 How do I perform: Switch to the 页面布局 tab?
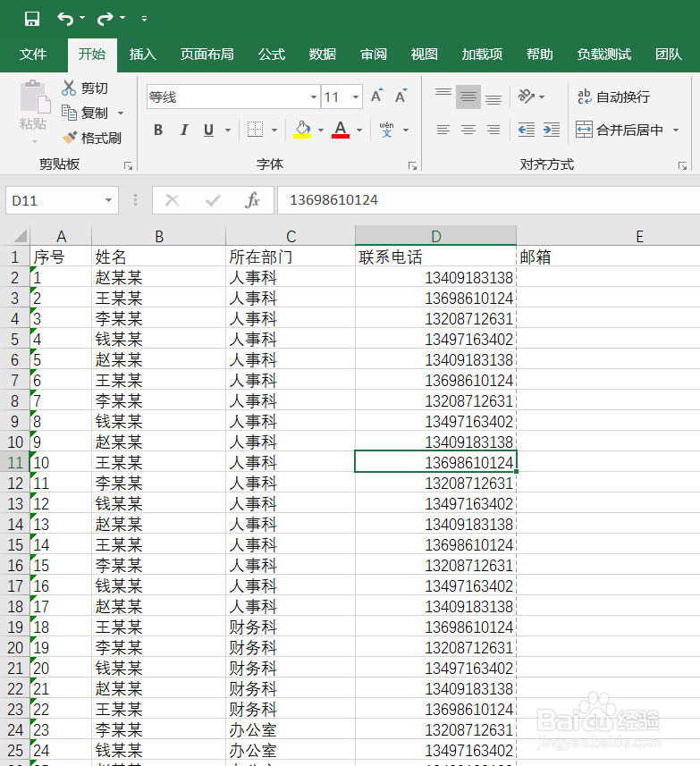tap(207, 54)
